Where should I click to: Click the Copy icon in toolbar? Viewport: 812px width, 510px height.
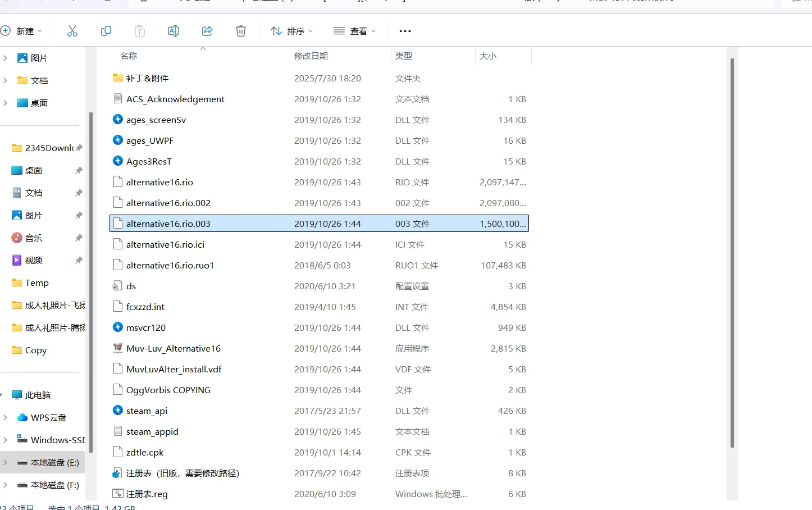click(106, 31)
